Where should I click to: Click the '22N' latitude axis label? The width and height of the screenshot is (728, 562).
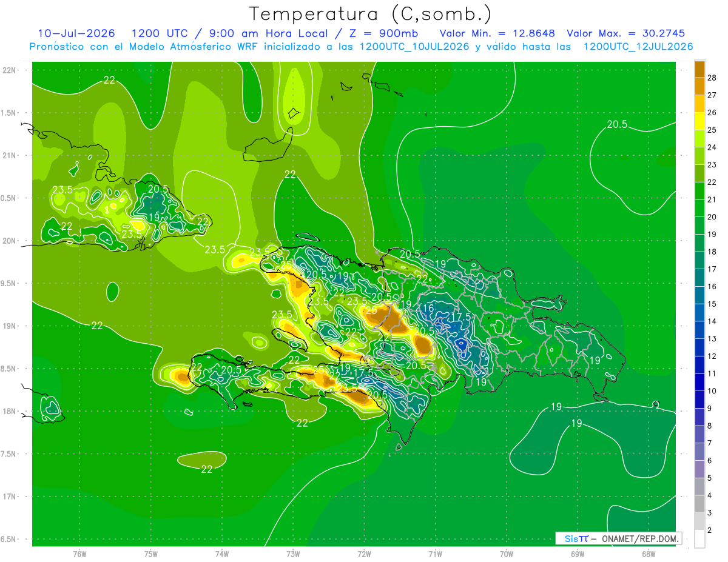10,70
